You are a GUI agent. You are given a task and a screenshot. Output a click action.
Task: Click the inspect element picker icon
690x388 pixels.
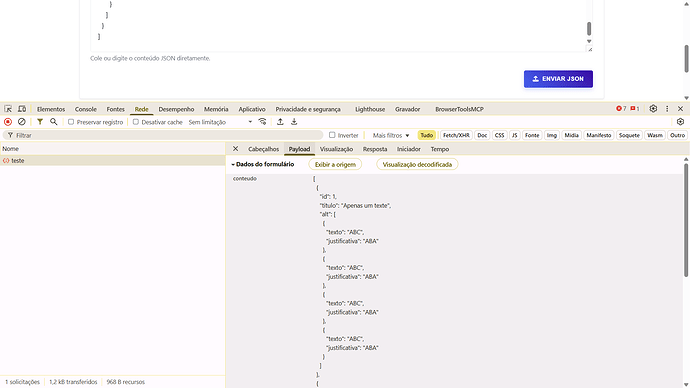point(8,109)
